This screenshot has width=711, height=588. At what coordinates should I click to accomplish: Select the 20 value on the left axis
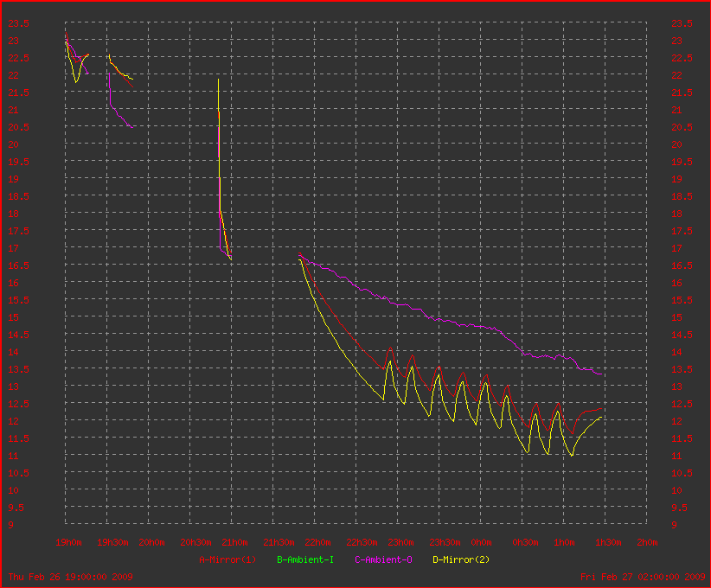(x=14, y=144)
